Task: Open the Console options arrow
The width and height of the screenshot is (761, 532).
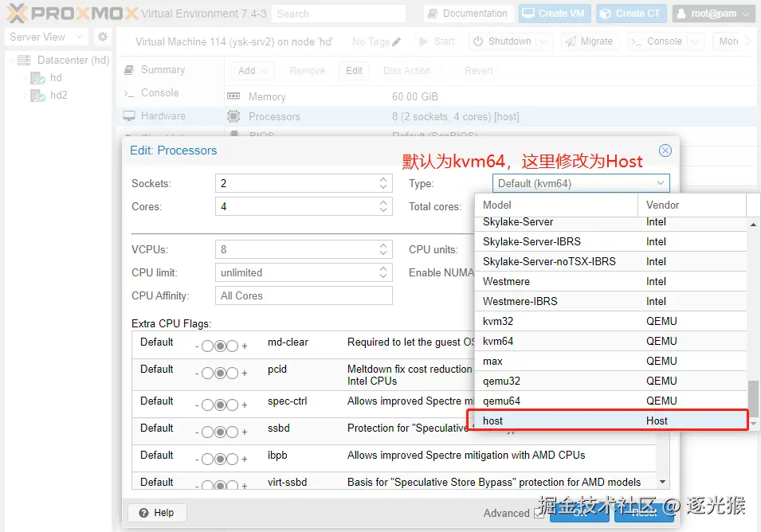Action: (x=695, y=41)
